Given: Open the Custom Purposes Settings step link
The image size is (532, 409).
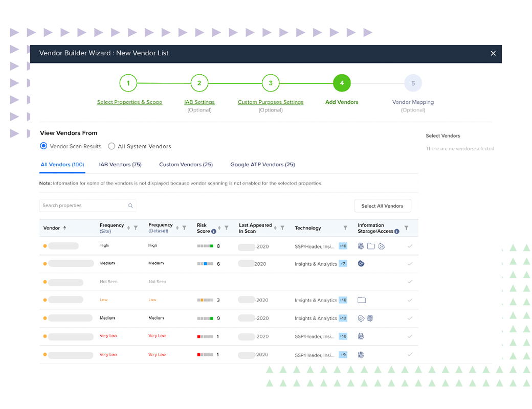Looking at the screenshot, I should (271, 102).
